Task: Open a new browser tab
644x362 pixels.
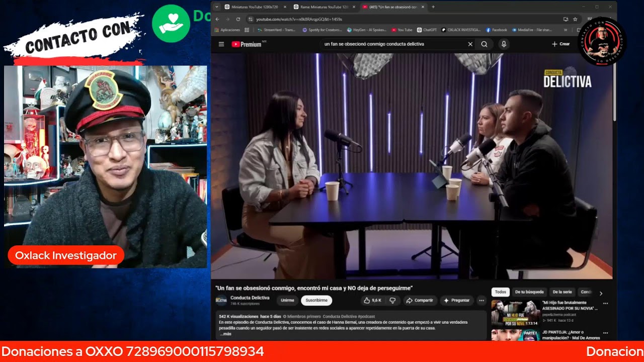Action: click(433, 7)
